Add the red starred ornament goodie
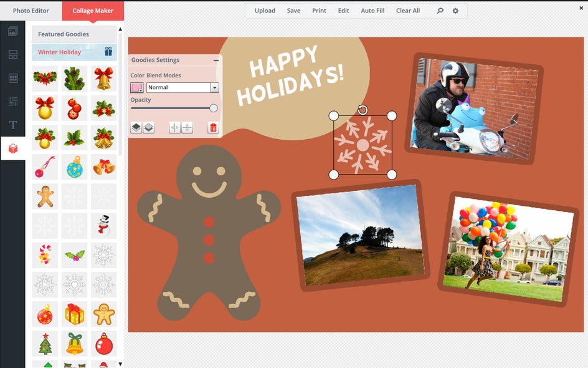This screenshot has width=588, height=368. click(x=45, y=314)
